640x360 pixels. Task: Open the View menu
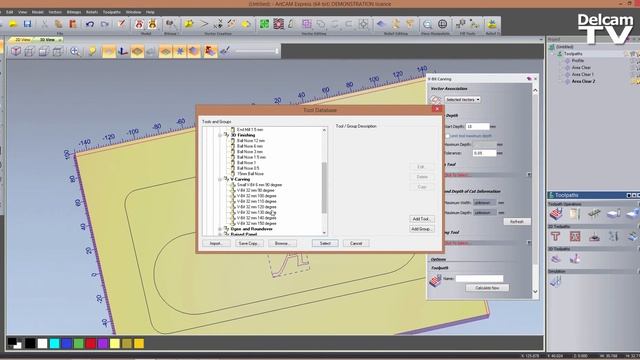(22, 12)
